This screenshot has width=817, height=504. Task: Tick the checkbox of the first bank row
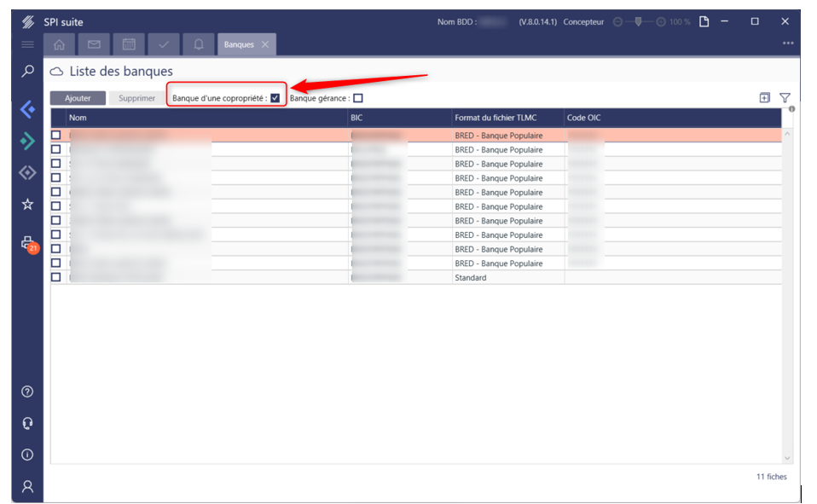[56, 135]
